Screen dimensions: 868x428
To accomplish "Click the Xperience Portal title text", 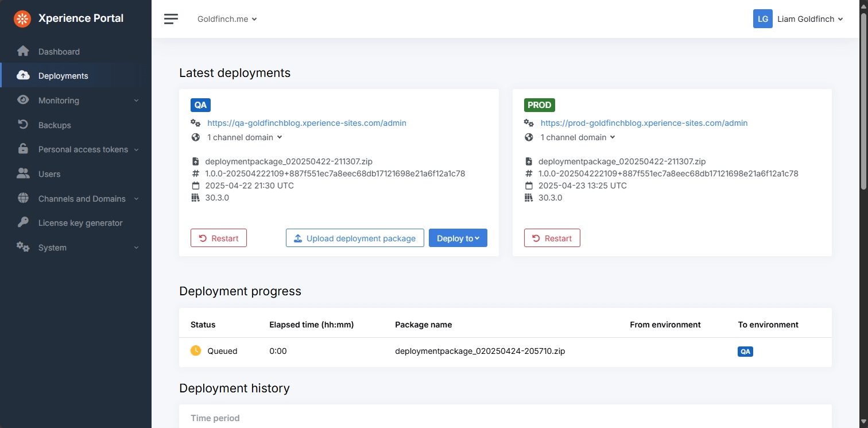I will 81,18.
